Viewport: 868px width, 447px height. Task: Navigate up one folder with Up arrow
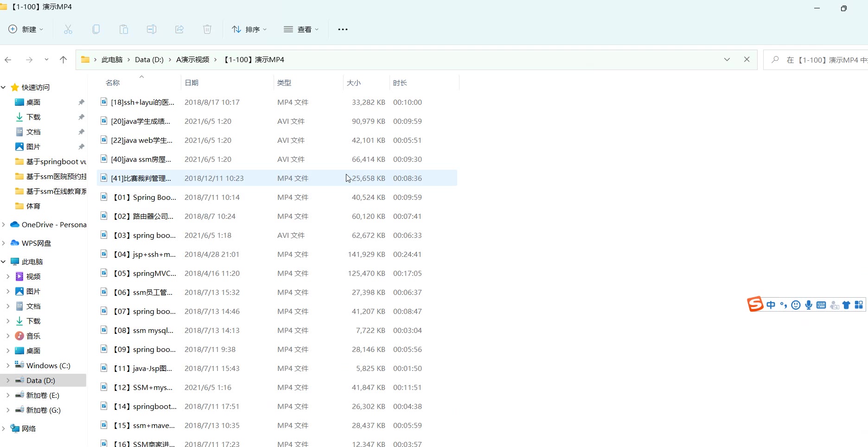(x=64, y=59)
